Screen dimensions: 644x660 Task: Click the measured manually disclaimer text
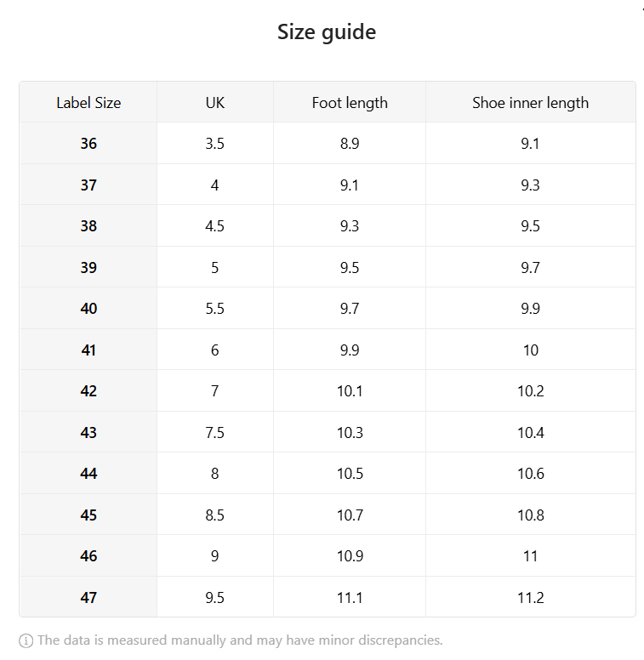click(x=240, y=640)
